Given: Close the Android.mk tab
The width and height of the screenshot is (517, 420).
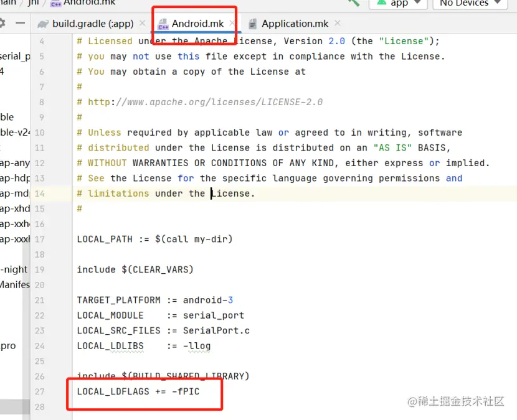Looking at the screenshot, I should point(232,24).
